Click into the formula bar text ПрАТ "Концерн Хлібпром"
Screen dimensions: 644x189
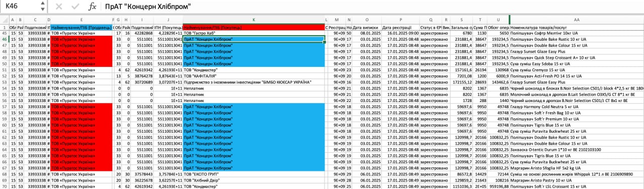pos(148,7)
